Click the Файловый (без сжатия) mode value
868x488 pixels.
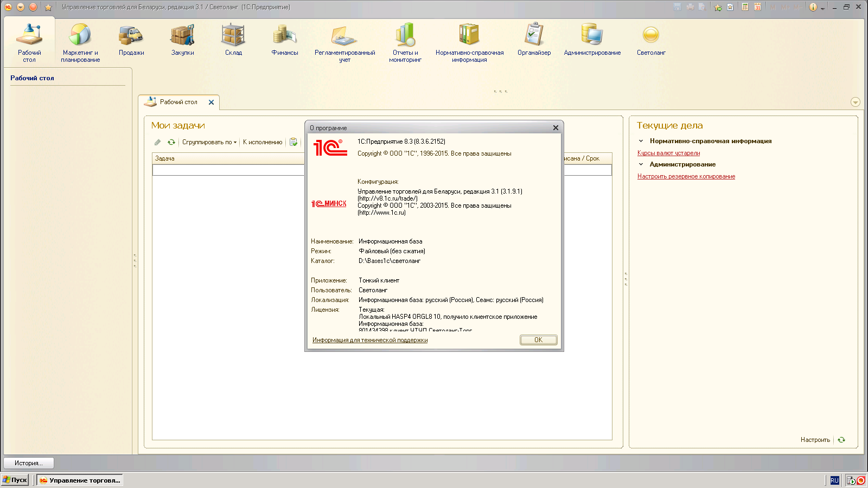click(392, 251)
